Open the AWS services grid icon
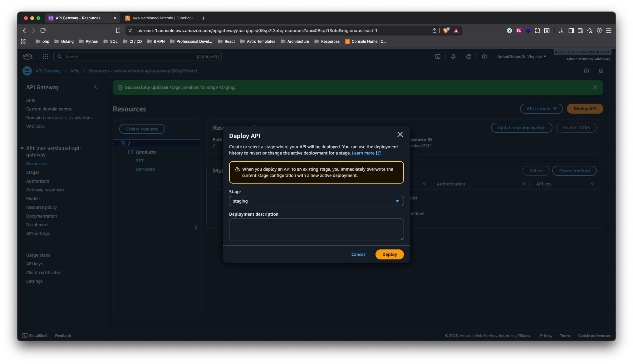The height and width of the screenshot is (364, 633). [x=45, y=57]
